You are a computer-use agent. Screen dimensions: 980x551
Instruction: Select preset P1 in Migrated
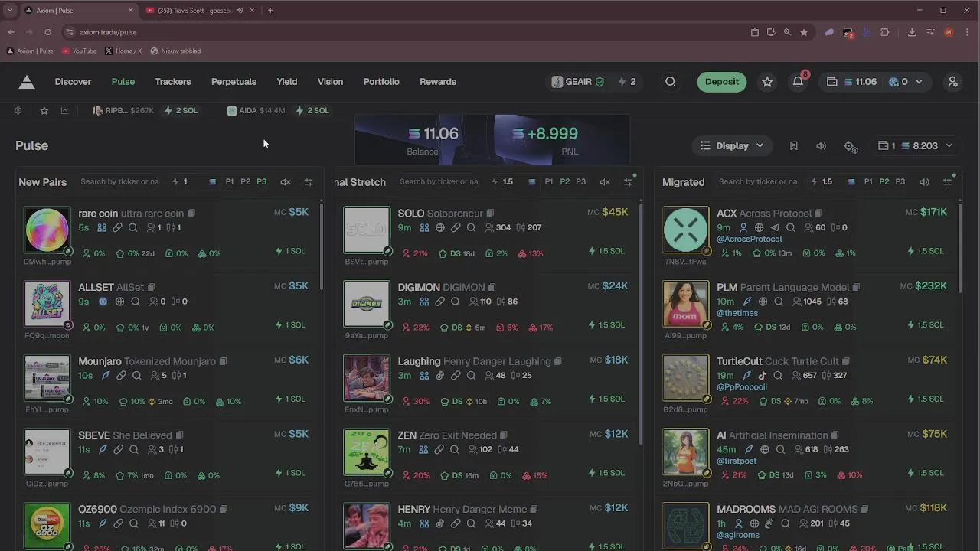coord(868,182)
